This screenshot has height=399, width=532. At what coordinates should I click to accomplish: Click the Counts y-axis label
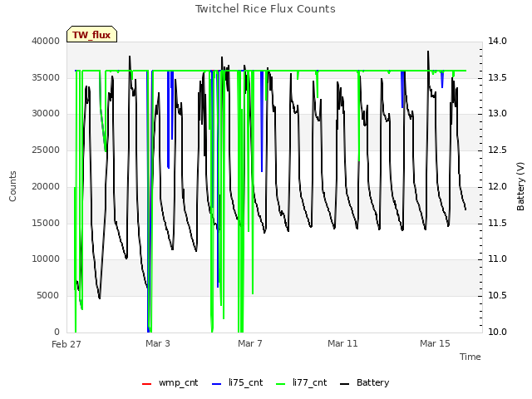(12, 186)
